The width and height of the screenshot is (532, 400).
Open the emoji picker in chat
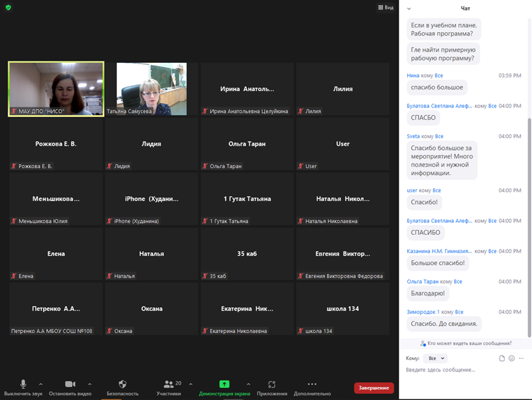[512, 358]
